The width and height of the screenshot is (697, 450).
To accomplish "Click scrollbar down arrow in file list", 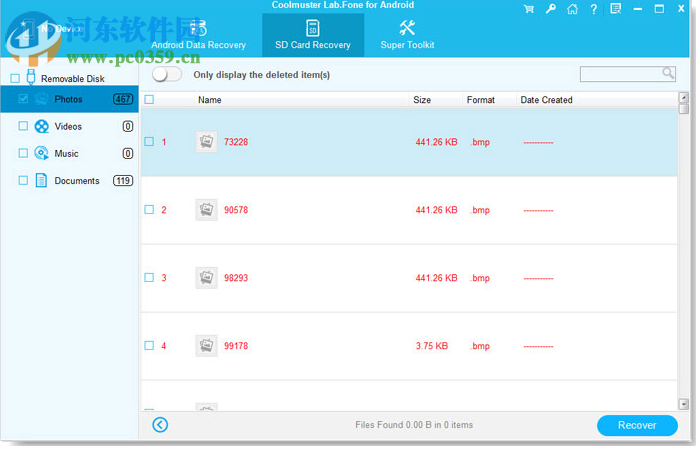I will point(684,404).
